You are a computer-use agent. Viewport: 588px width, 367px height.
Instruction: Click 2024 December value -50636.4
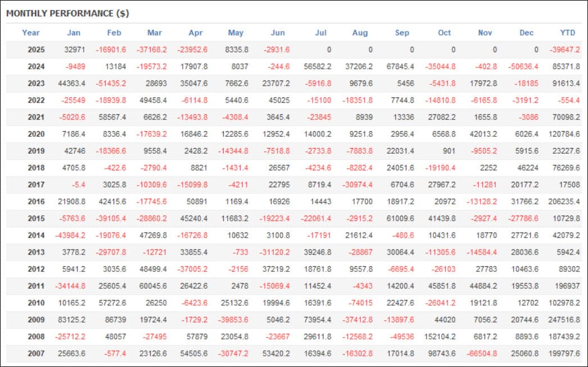(x=523, y=66)
